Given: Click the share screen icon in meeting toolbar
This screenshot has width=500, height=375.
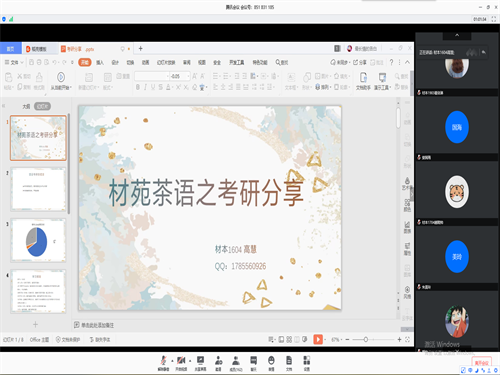Looking at the screenshot, I should (200, 361).
